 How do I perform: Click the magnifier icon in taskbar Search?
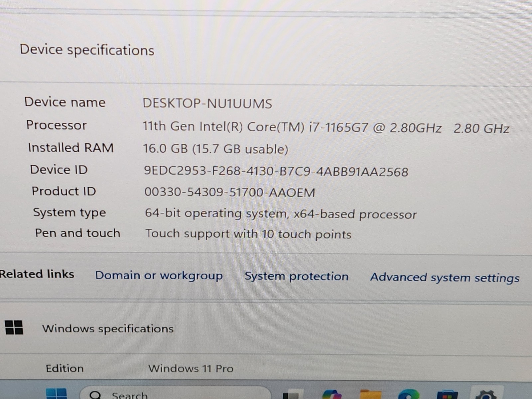95,395
